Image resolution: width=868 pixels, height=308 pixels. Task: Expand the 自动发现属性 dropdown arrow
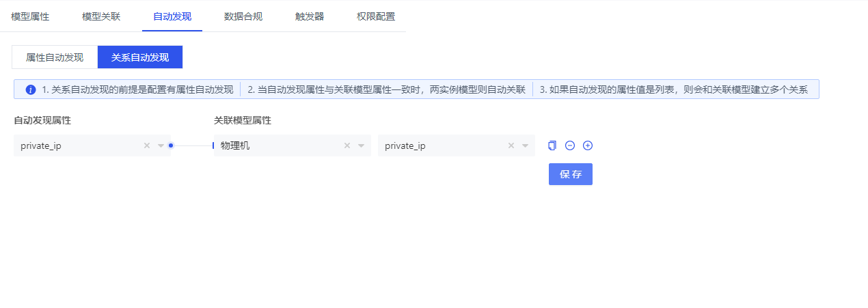click(x=161, y=145)
